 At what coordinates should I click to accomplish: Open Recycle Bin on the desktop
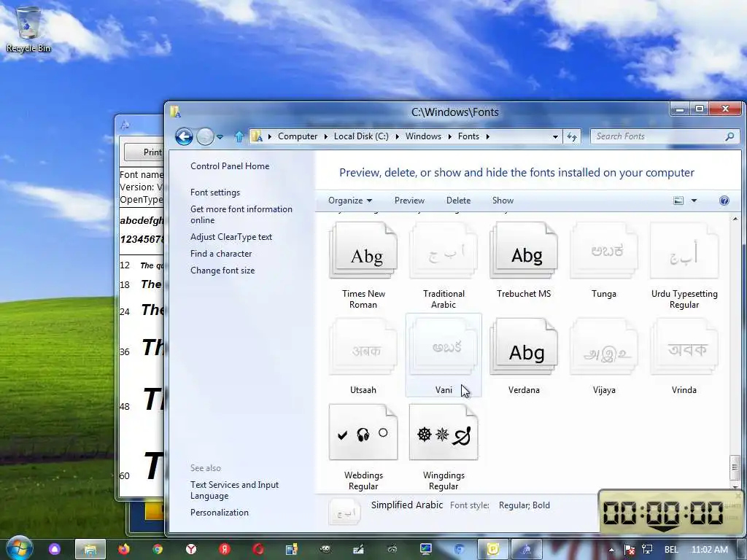28,29
